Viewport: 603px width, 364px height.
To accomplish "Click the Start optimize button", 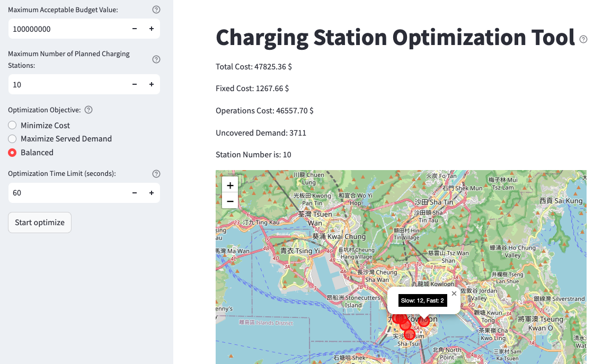I will (40, 223).
